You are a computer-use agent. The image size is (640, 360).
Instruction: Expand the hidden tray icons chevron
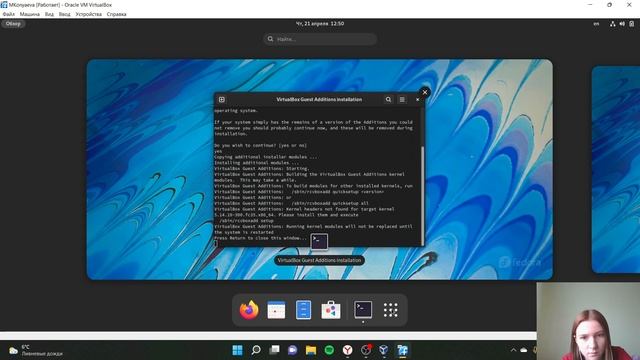pos(513,350)
